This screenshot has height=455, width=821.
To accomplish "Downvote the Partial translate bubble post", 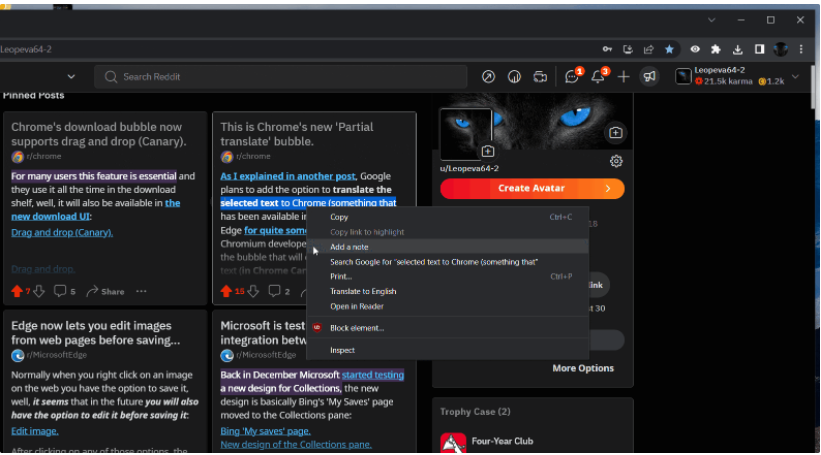I will (253, 291).
